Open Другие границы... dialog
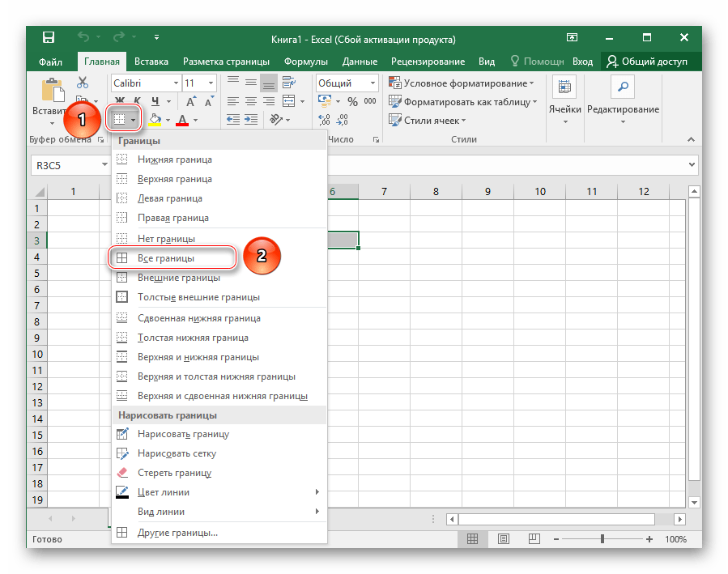This screenshot has height=574, width=728. [219, 533]
